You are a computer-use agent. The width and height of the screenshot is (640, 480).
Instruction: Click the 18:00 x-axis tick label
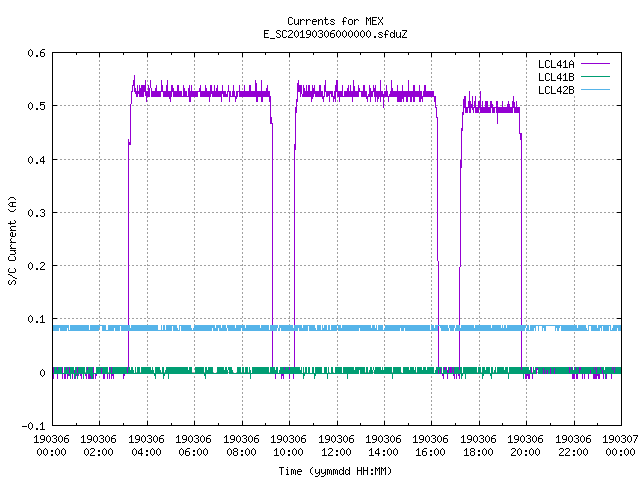point(478,452)
